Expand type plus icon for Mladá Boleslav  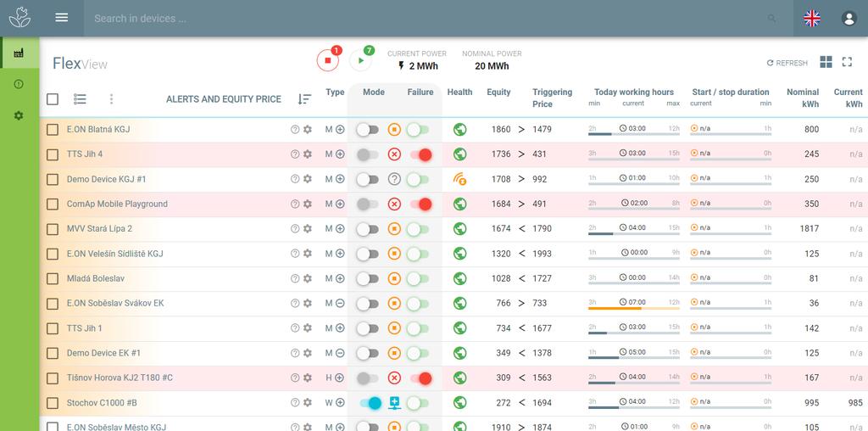tap(340, 278)
